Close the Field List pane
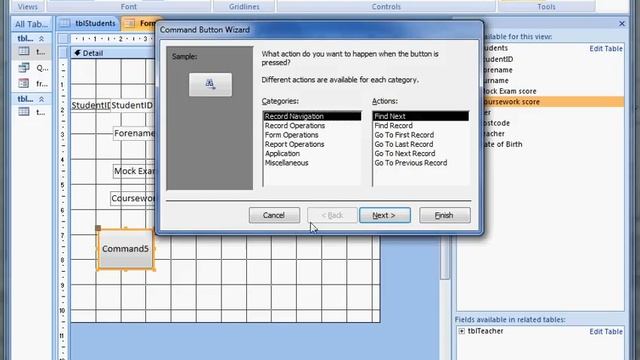This screenshot has width=640, height=360. click(x=622, y=24)
